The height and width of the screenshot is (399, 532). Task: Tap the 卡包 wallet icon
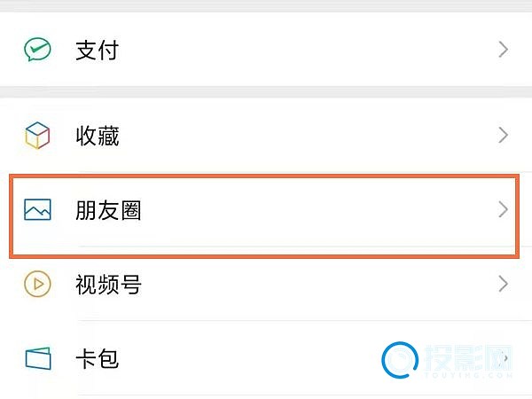[x=38, y=359]
